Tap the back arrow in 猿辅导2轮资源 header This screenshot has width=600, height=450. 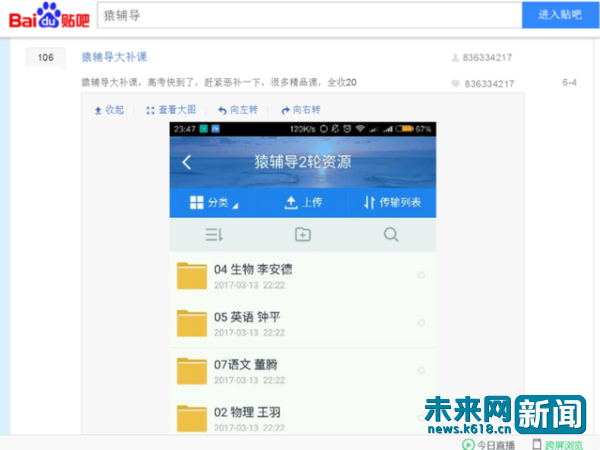point(187,162)
